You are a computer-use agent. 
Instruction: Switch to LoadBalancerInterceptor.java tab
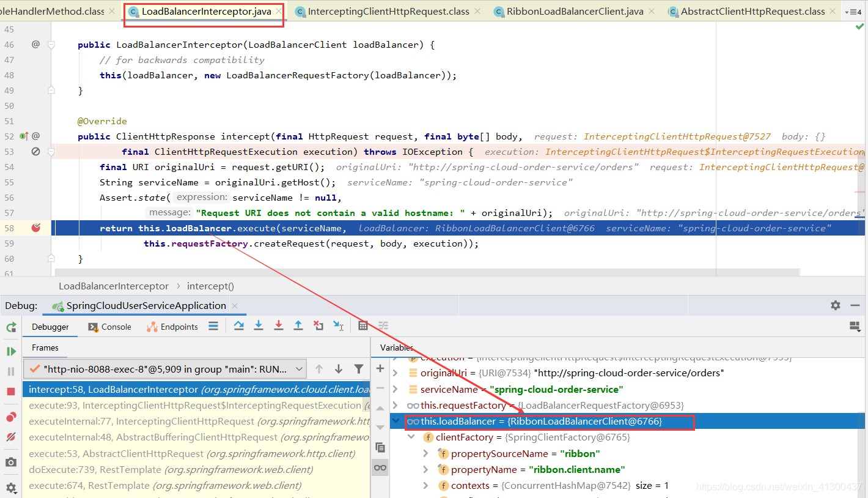tap(206, 12)
